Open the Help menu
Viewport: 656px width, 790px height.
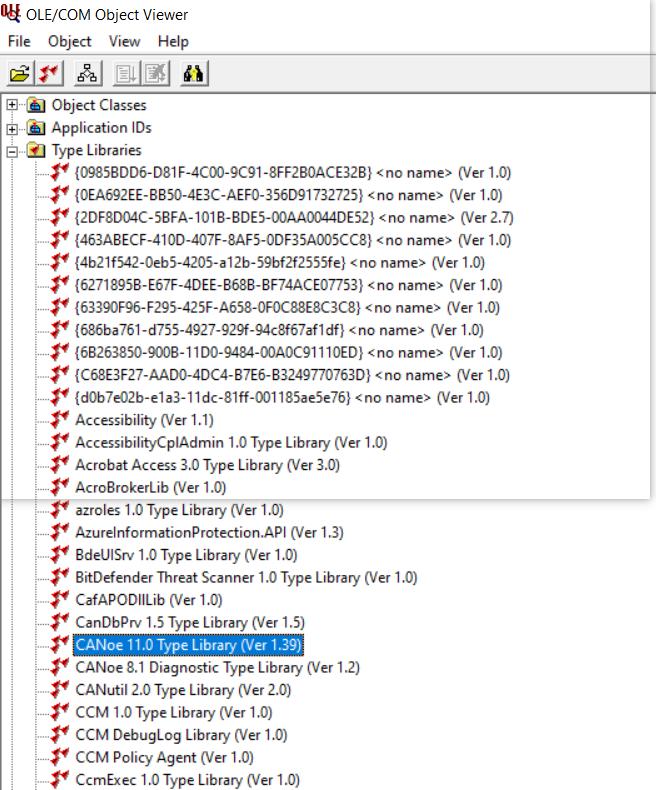pos(173,41)
